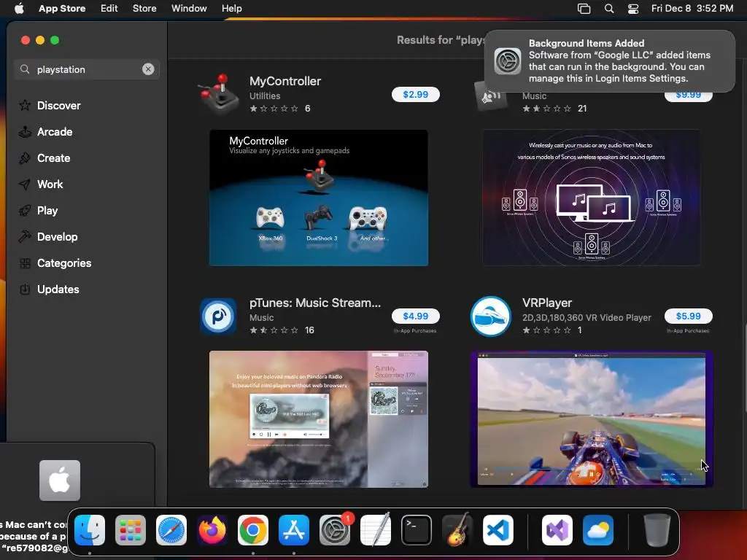Open Launchpad from the Dock
The width and height of the screenshot is (747, 560).
[x=131, y=530]
